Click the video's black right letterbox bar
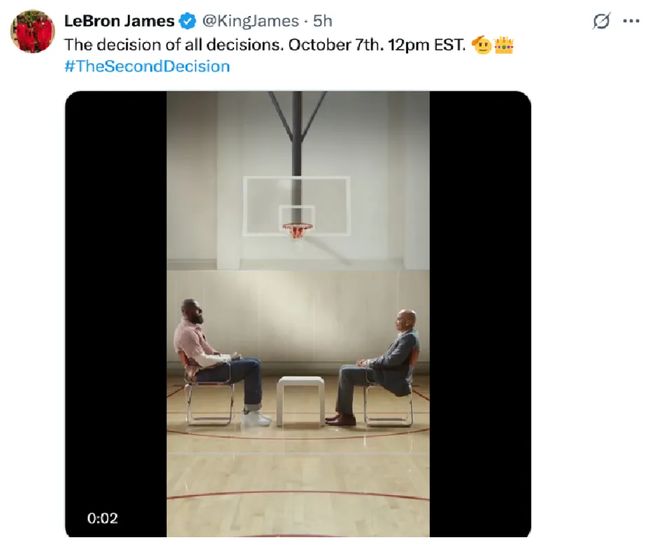The width and height of the screenshot is (660, 547). [480, 300]
